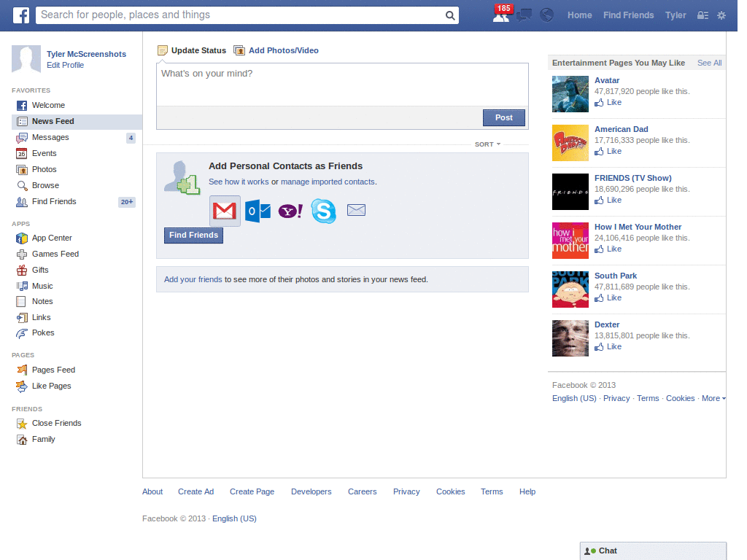Open privacy shortcuts lock icon

(x=703, y=15)
